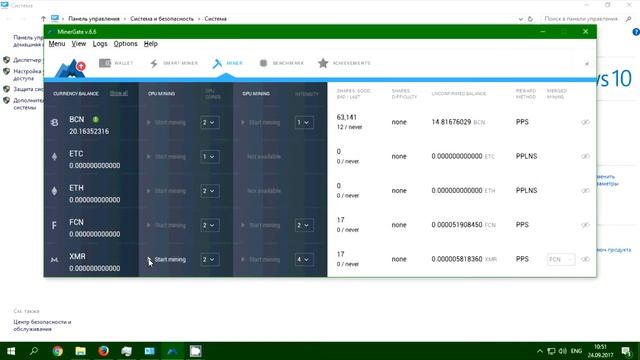Open File Explorer from taskbar
This screenshot has width=640, height=360.
tap(80, 351)
